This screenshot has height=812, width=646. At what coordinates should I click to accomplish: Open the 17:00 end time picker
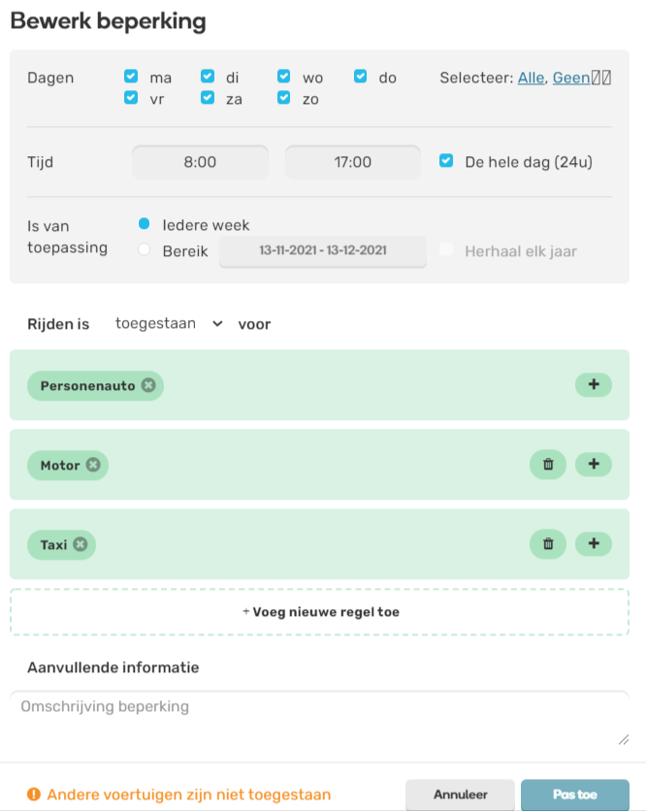[352, 162]
